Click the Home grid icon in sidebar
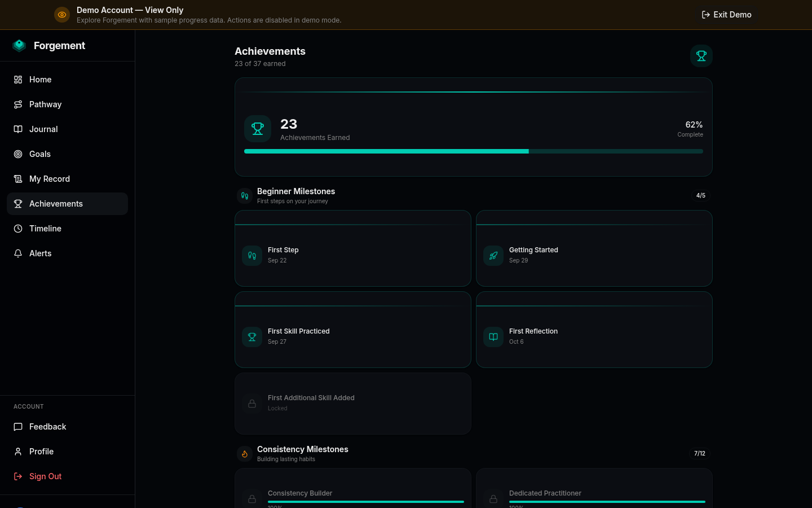Image resolution: width=812 pixels, height=508 pixels. point(18,80)
